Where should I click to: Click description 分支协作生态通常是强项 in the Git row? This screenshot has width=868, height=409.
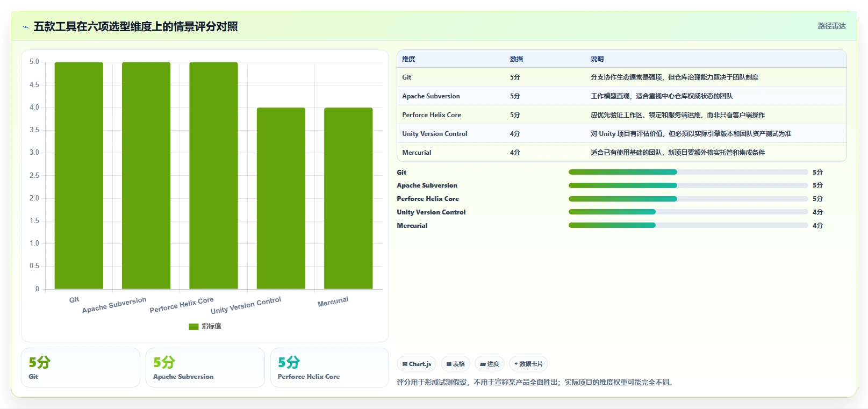(675, 77)
